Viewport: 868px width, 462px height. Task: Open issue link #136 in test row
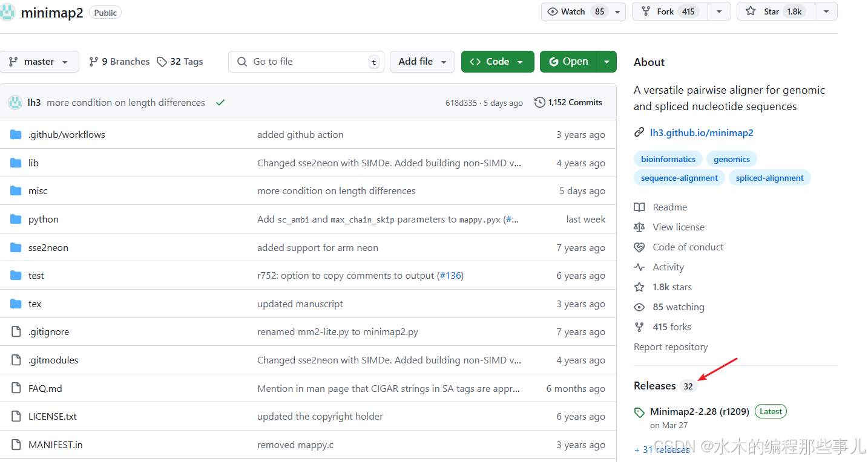450,276
